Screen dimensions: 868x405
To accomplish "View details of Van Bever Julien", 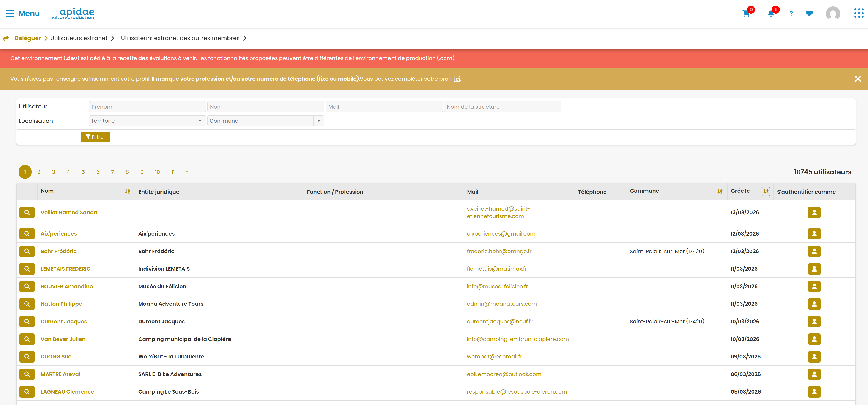I will coord(27,339).
